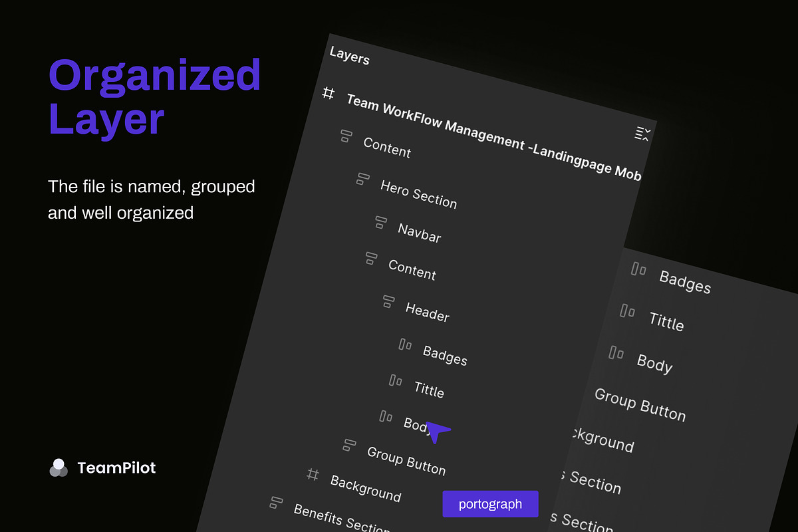The height and width of the screenshot is (532, 798).
Task: Select the Badges layer in rear panel
Action: tap(685, 281)
